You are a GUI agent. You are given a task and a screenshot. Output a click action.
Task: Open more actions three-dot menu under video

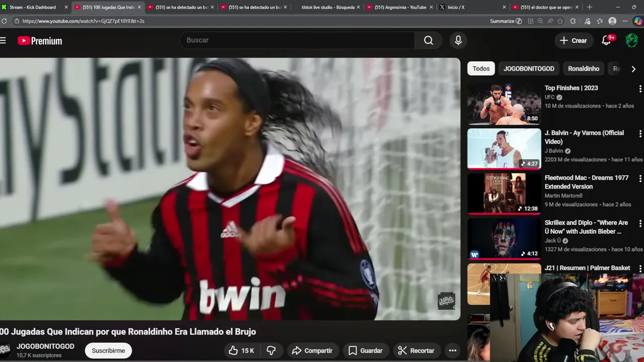[452, 350]
